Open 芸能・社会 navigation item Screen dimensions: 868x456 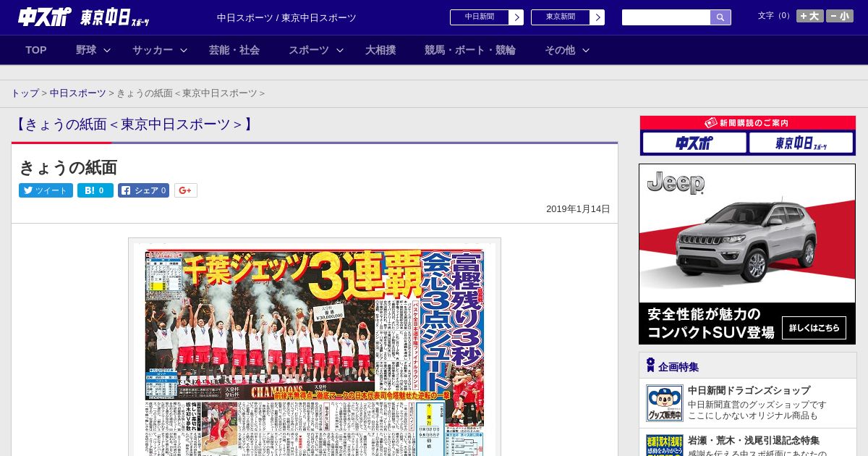pyautogui.click(x=234, y=50)
